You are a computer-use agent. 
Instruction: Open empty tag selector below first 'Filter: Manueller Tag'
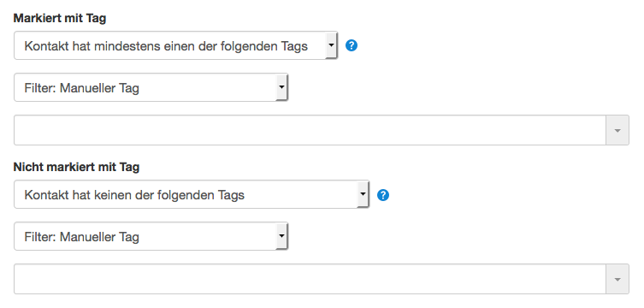[x=322, y=130]
